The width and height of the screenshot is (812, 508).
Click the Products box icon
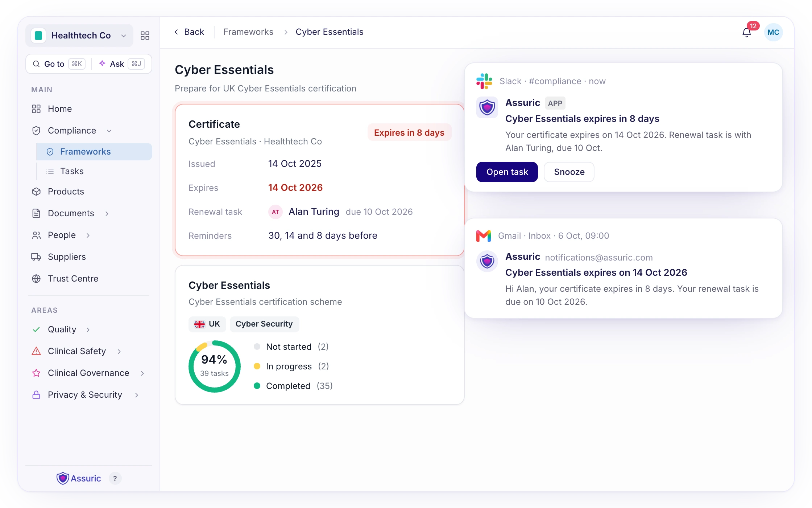point(36,192)
